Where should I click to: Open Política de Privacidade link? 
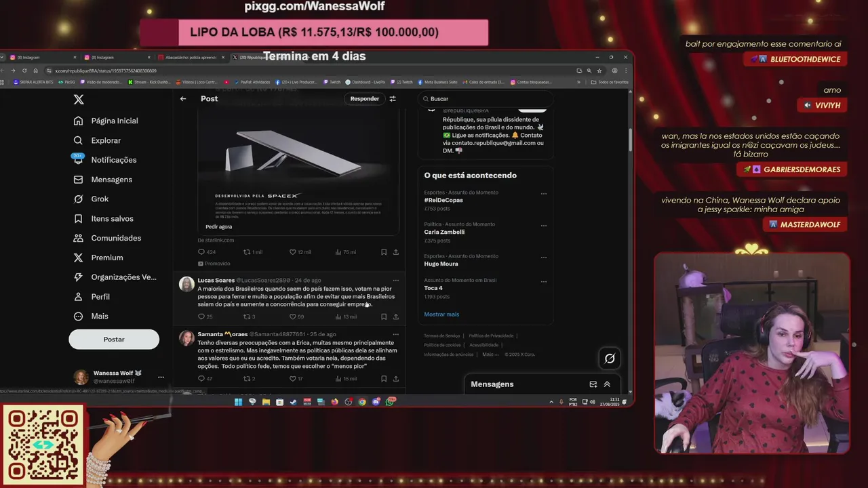(x=491, y=336)
